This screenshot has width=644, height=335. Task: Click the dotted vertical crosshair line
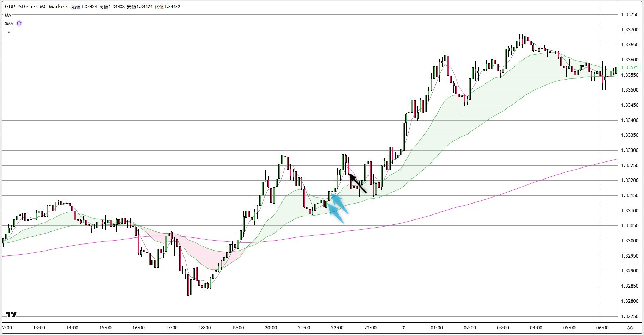(601, 163)
